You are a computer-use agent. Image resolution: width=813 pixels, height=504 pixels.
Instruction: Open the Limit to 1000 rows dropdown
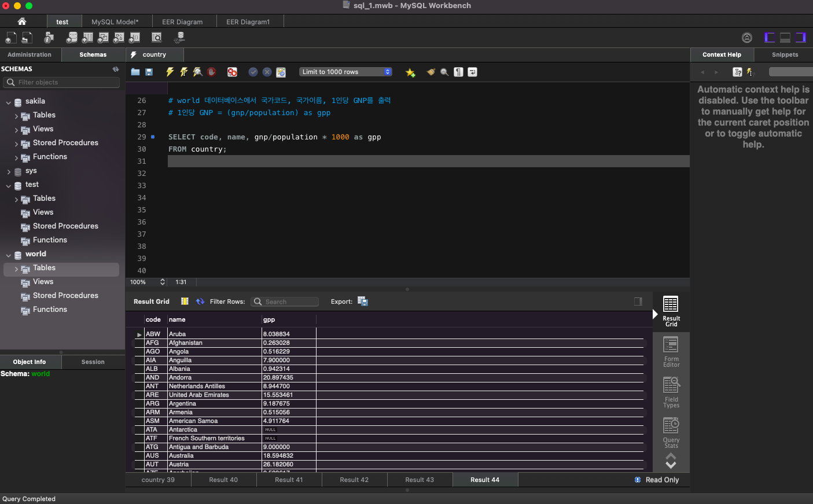pos(346,72)
